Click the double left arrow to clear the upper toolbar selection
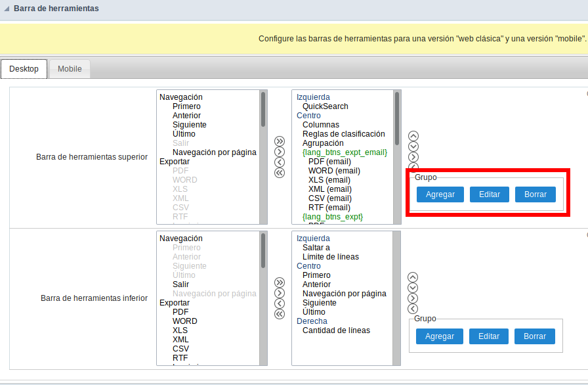 tap(280, 172)
